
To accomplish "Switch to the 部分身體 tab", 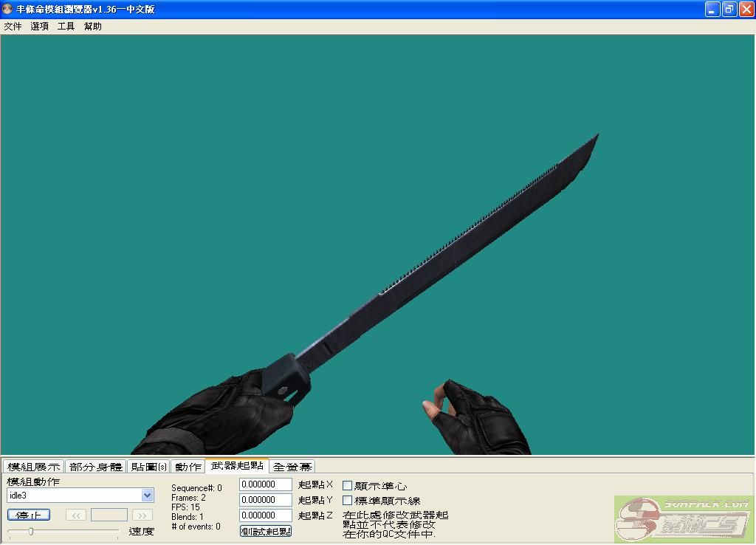I will pyautogui.click(x=95, y=467).
